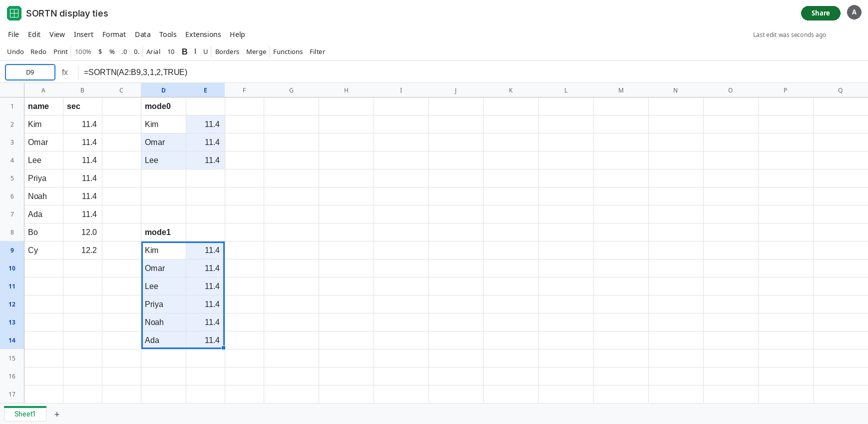Click the formula bar with SORTN formula

pyautogui.click(x=472, y=72)
